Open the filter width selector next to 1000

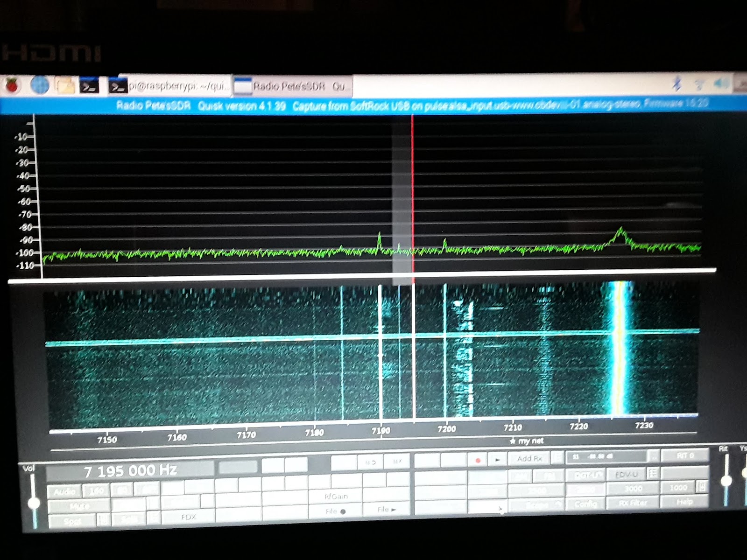pyautogui.click(x=703, y=488)
